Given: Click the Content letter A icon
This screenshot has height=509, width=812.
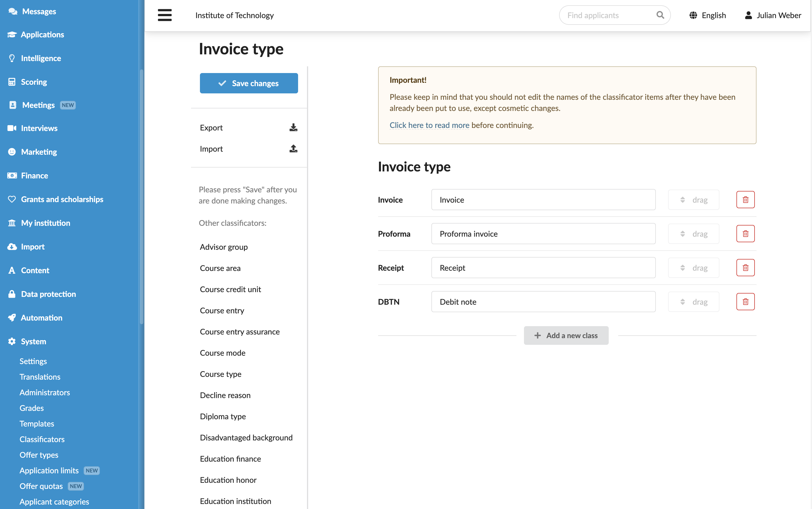Looking at the screenshot, I should (12, 270).
